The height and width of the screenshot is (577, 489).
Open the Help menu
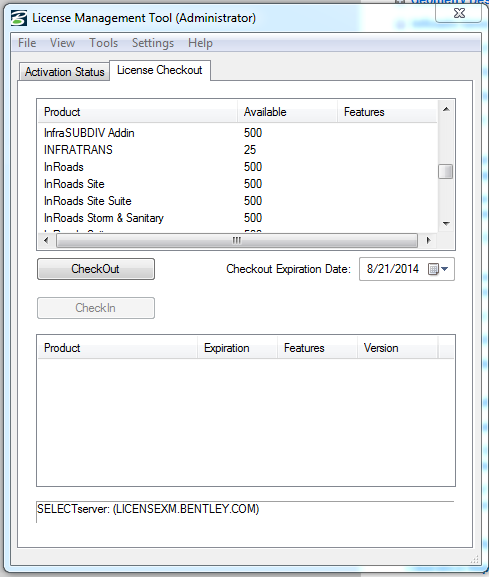pos(200,43)
